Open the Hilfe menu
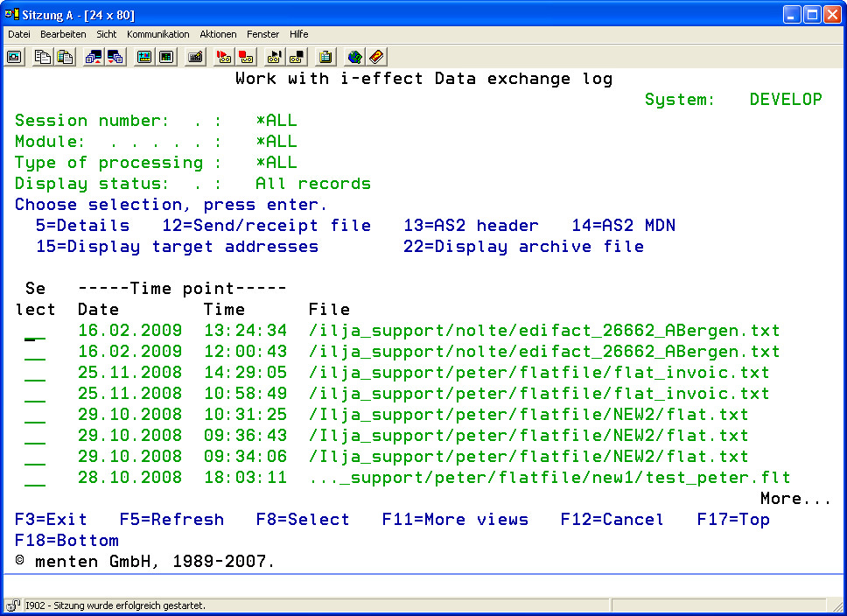Screen dimensions: 847x616 point(298,34)
